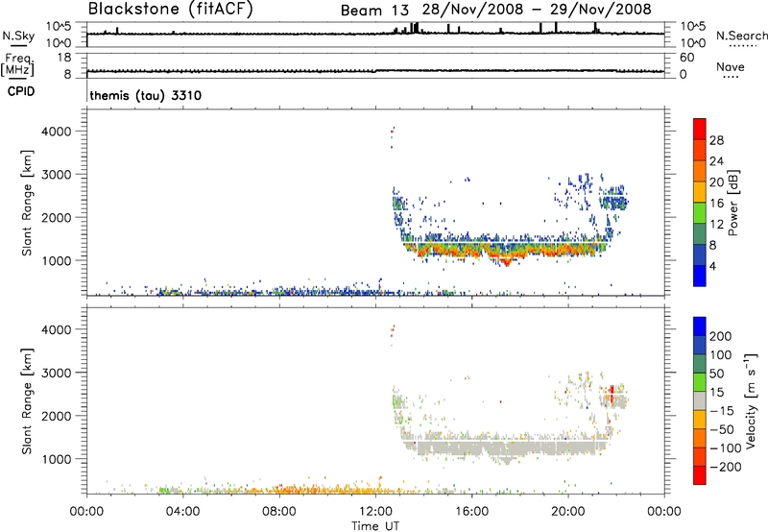
Task: Select the blue top Velocity swatch
Action: pyautogui.click(x=700, y=326)
